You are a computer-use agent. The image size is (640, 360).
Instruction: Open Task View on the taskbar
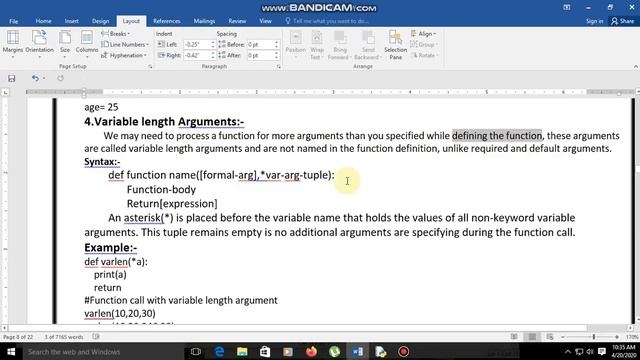pyautogui.click(x=196, y=351)
